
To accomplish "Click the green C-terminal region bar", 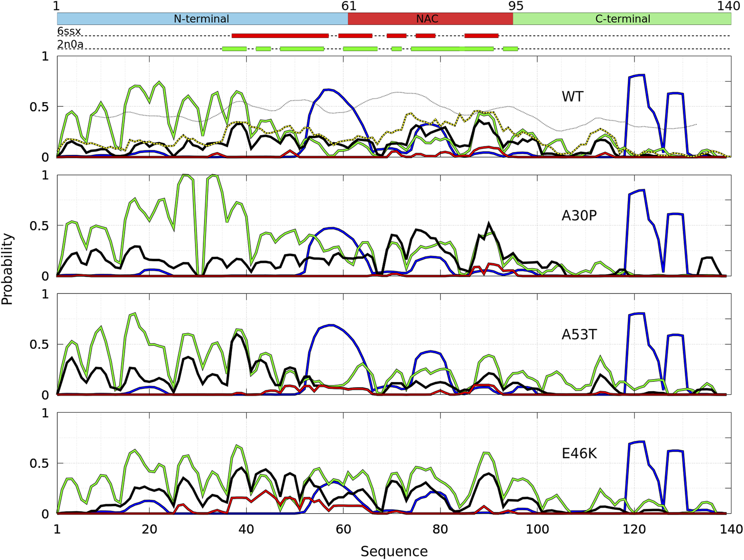I will 622,19.
